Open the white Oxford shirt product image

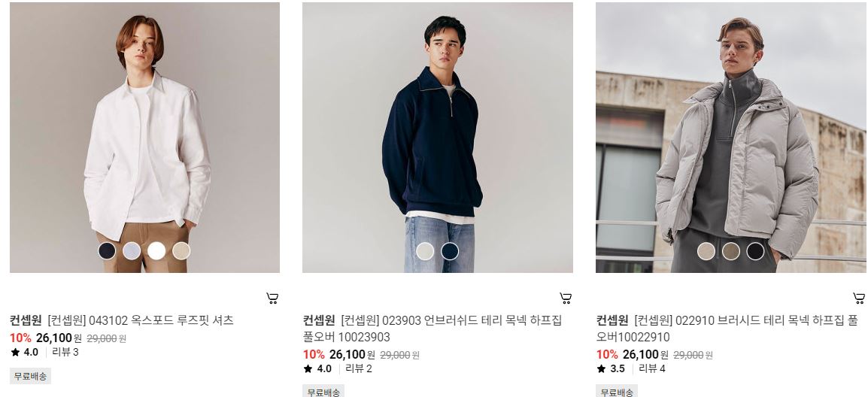[144, 138]
